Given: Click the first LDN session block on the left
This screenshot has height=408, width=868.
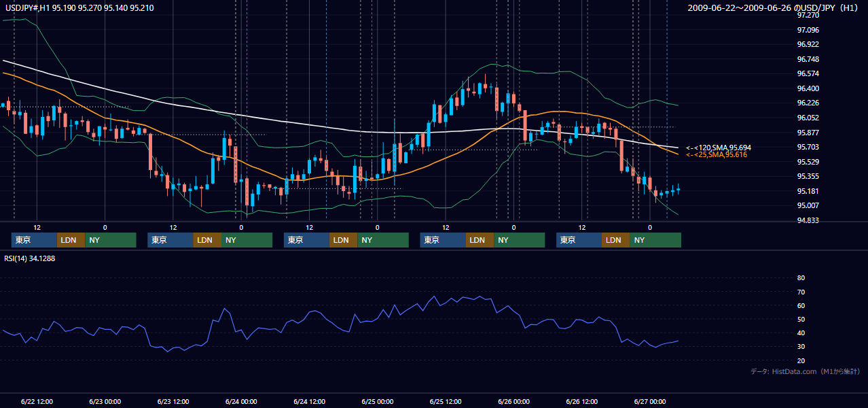Looking at the screenshot, I should [71, 240].
